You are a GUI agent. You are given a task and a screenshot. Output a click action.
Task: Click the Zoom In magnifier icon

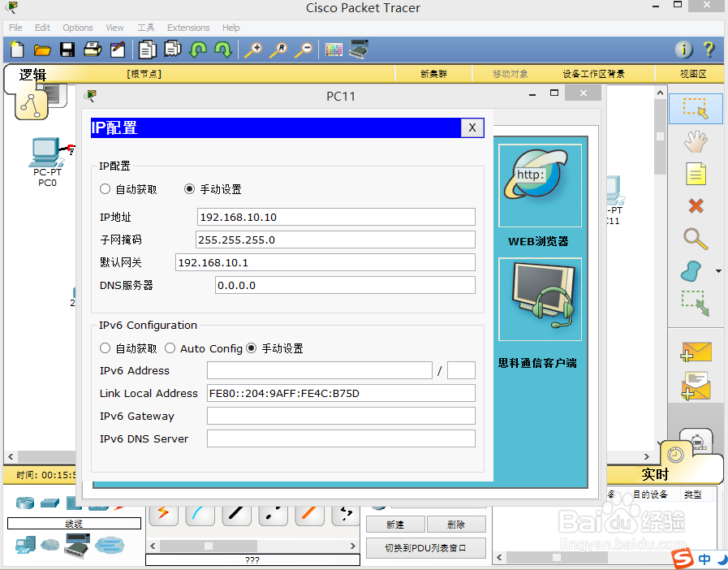(x=253, y=50)
